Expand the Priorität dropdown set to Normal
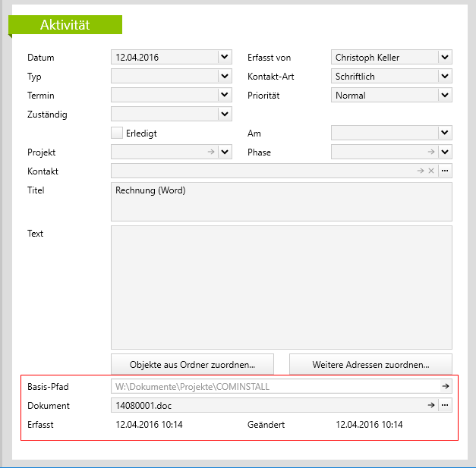Viewport: 476px width, 468px height. click(x=445, y=95)
